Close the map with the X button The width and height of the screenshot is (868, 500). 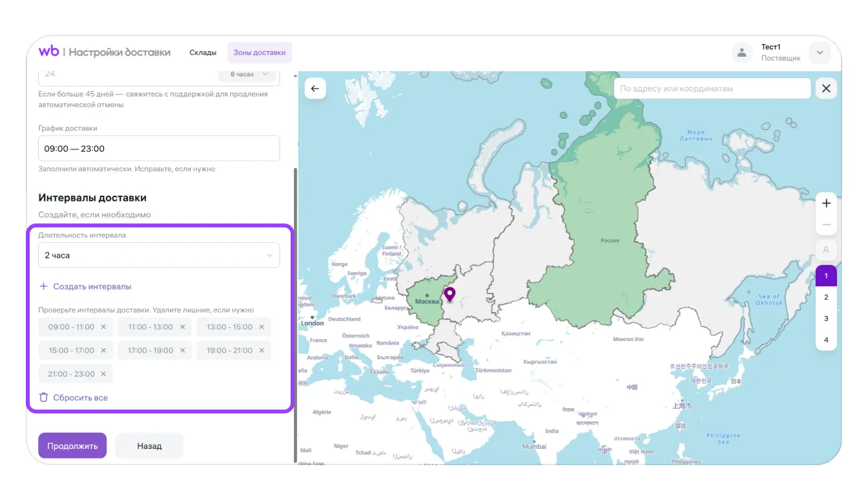coord(826,89)
